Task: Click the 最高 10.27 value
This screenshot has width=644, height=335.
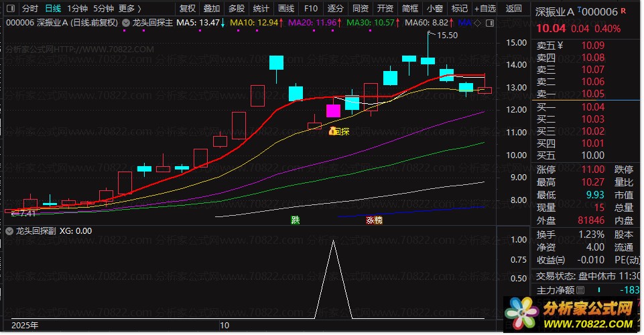Action: [592, 182]
